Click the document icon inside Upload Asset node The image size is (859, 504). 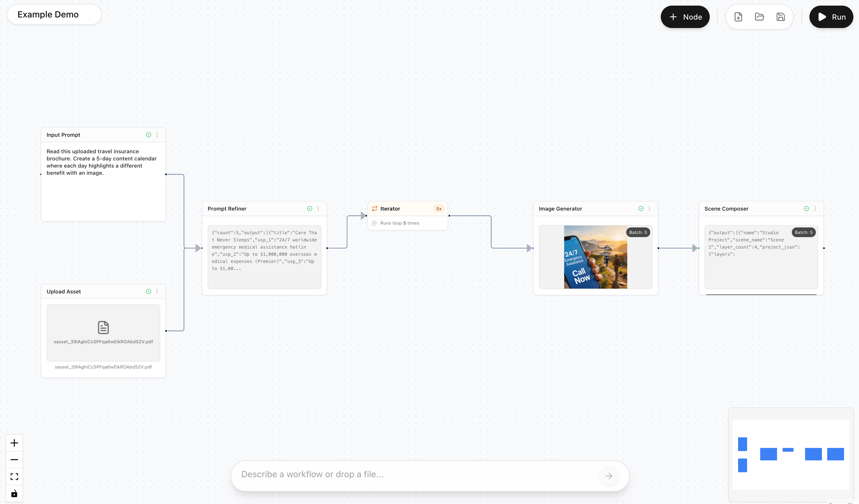tap(103, 327)
